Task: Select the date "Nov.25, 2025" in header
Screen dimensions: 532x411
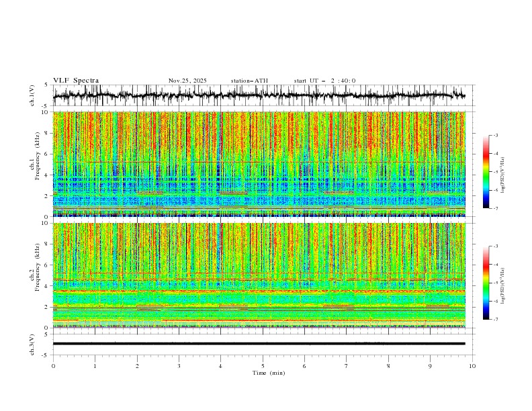Action: (187, 81)
